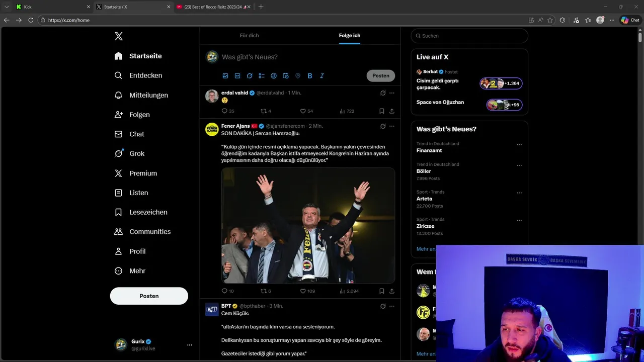This screenshot has width=644, height=362.
Task: Like erdal vahid's post
Action: 303,111
